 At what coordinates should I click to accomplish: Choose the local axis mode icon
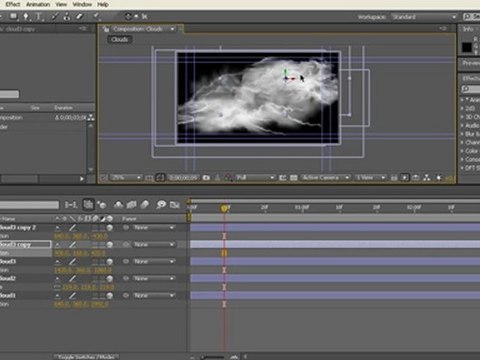pyautogui.click(x=128, y=16)
